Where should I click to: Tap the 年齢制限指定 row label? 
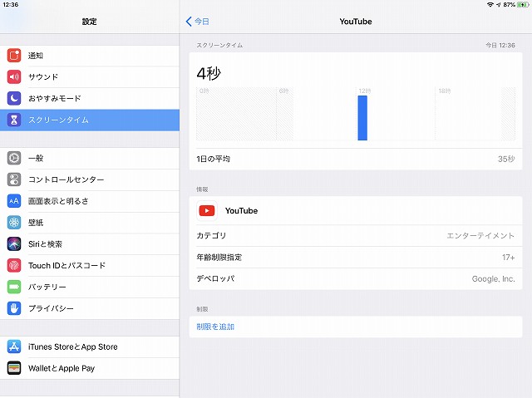(219, 258)
